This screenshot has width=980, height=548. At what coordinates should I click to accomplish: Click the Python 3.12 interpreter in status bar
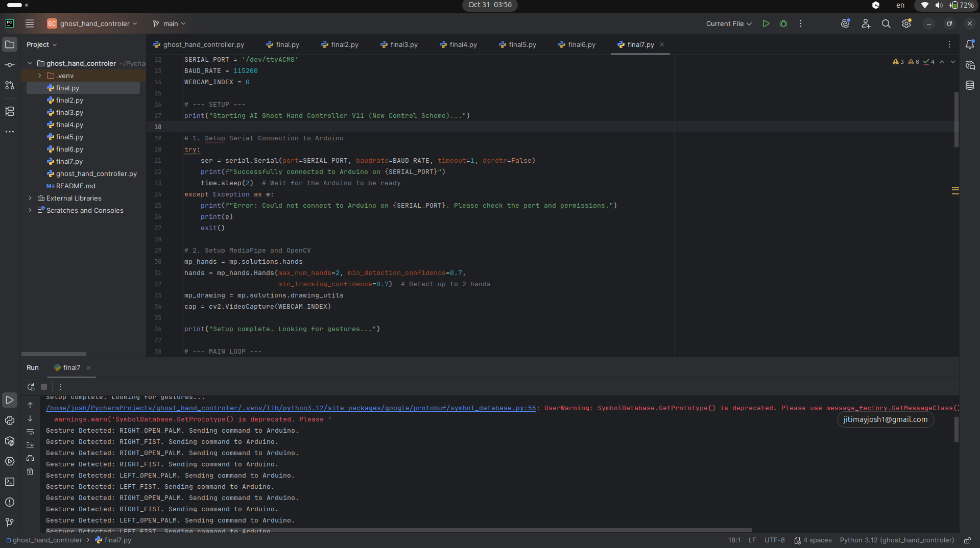pyautogui.click(x=896, y=540)
